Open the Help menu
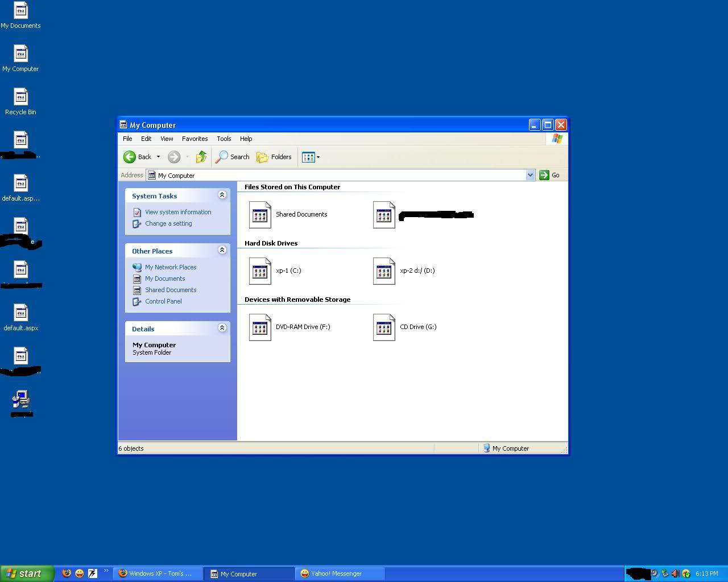The width and height of the screenshot is (728, 582). (x=246, y=139)
